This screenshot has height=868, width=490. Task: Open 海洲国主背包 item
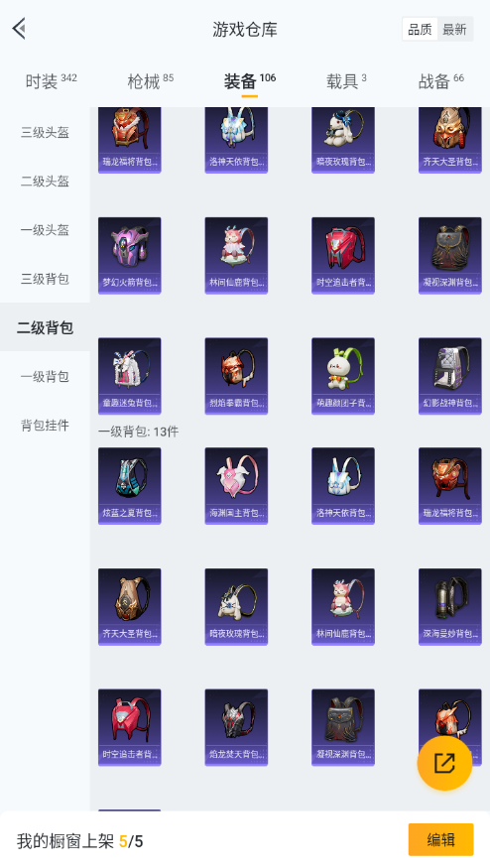click(236, 485)
